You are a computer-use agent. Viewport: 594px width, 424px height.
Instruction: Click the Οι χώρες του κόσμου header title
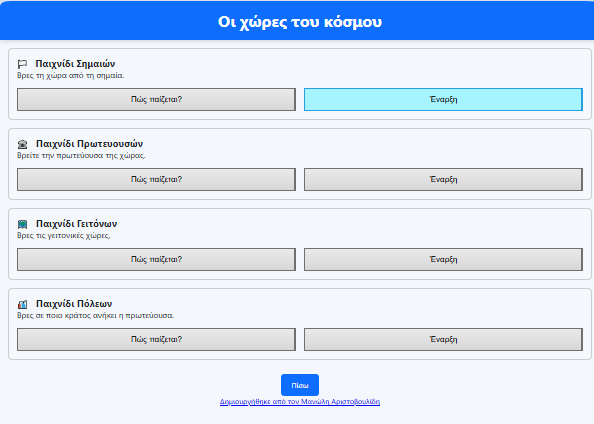(300, 22)
